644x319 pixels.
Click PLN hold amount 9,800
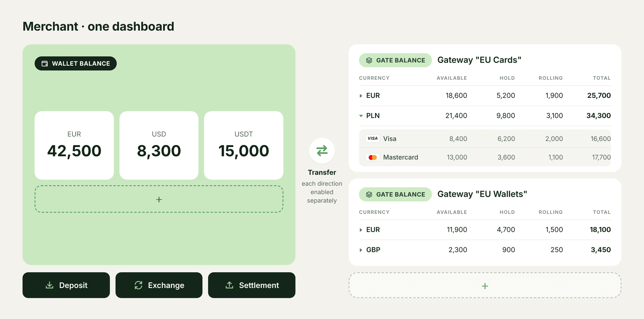506,116
